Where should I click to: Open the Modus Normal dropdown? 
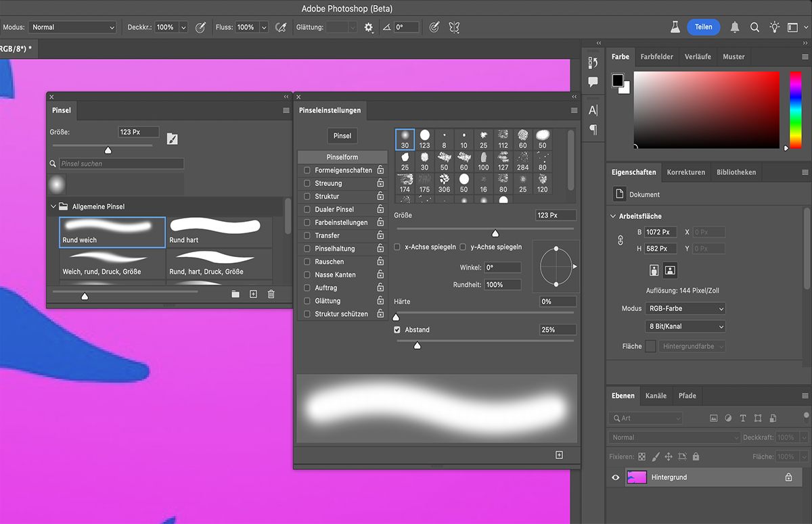click(x=72, y=27)
